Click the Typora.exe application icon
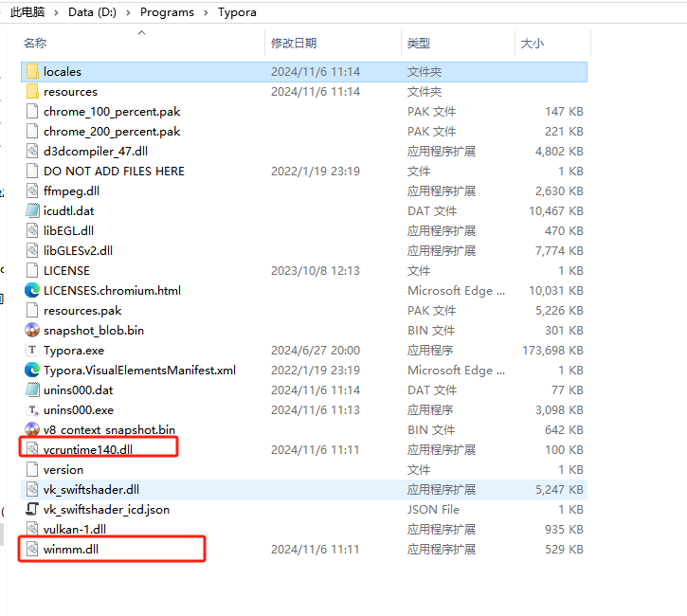 click(x=32, y=350)
